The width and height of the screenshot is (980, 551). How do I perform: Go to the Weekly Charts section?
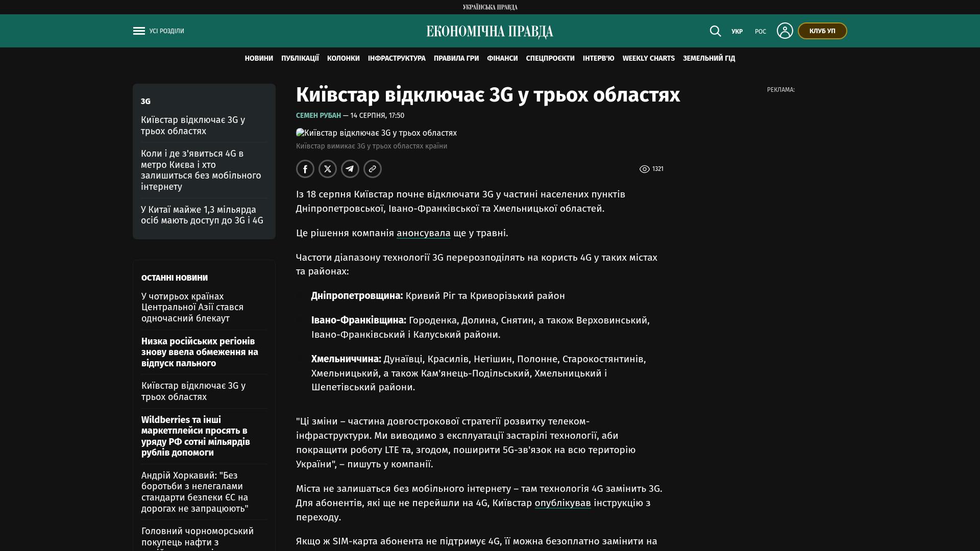[x=649, y=59]
